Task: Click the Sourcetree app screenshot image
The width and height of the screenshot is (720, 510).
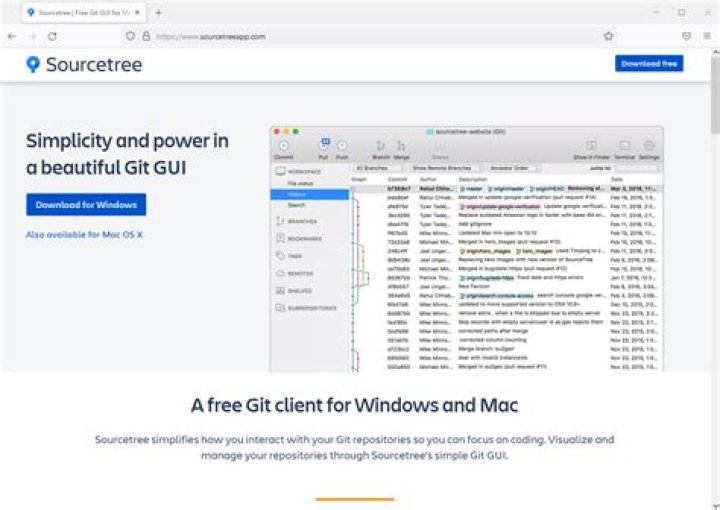Action: [x=467, y=249]
